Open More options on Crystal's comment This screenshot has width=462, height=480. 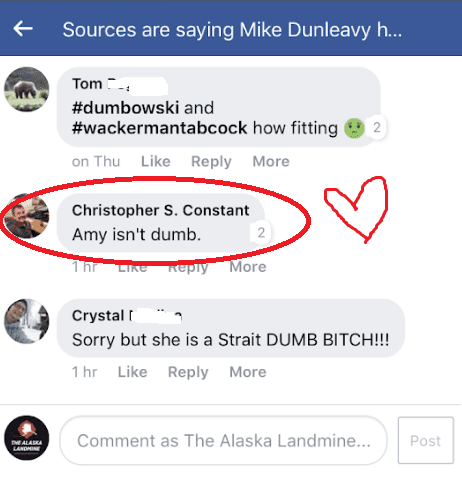coord(248,372)
